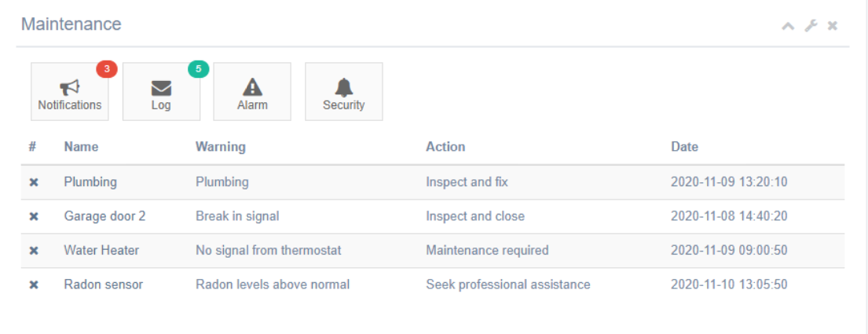This screenshot has height=334, width=868.
Task: Open Notifications with megaphone icon
Action: pyautogui.click(x=70, y=92)
